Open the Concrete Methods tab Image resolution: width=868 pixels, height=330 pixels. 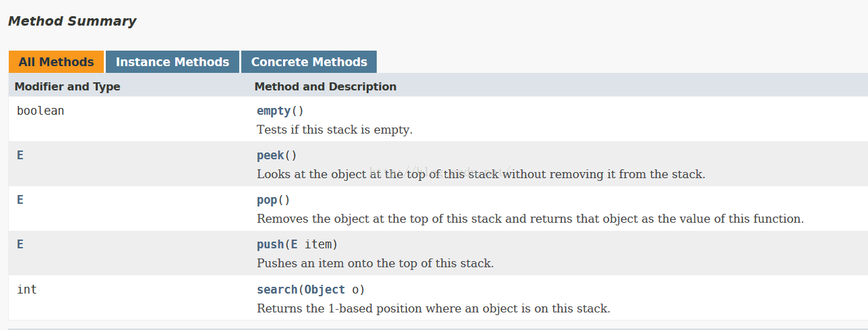click(x=309, y=61)
